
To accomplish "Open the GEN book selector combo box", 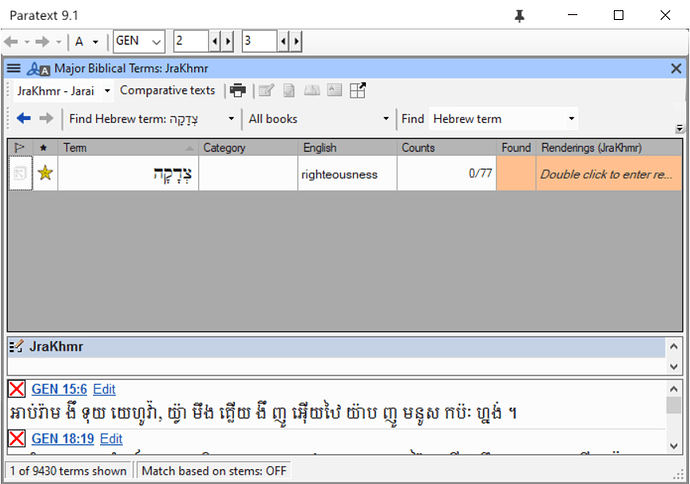I will pos(139,41).
